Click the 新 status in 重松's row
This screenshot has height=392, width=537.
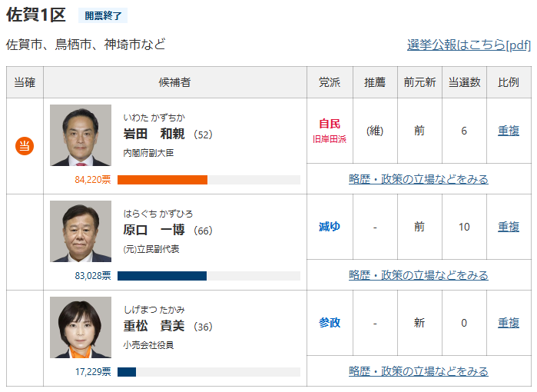pyautogui.click(x=419, y=323)
